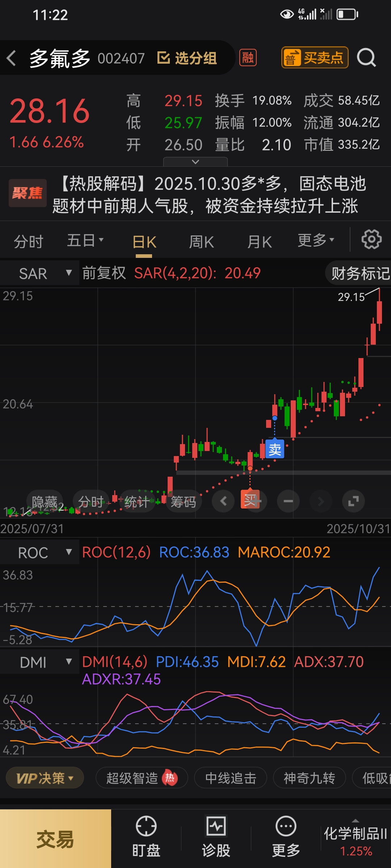
Task: Move chart right with next arrow
Action: (x=321, y=501)
